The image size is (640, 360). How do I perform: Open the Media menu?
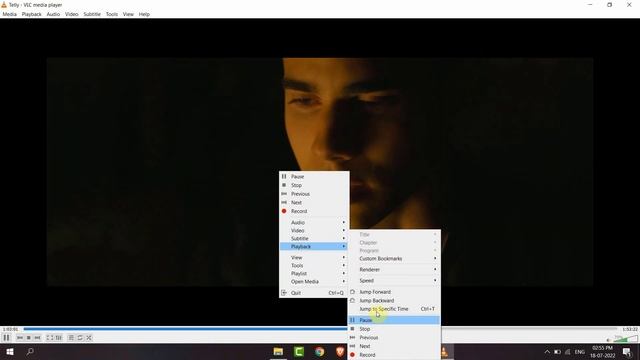[9, 14]
